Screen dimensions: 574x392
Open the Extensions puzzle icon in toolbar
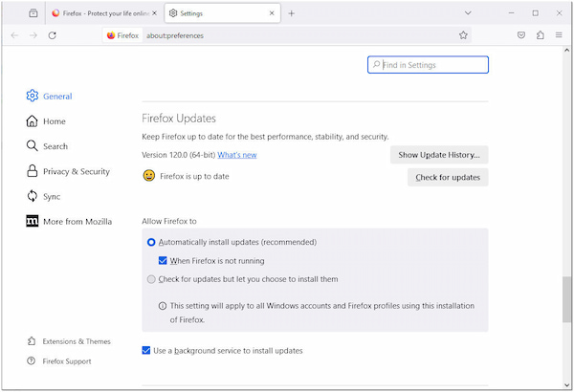pyautogui.click(x=540, y=35)
